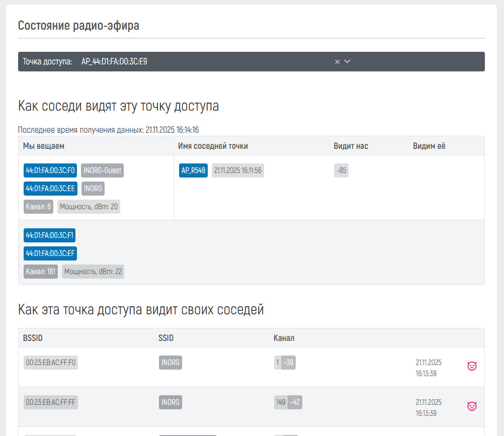Click the Мощность, dBm: 22 badge
Image resolution: width=504 pixels, height=436 pixels.
93,272
